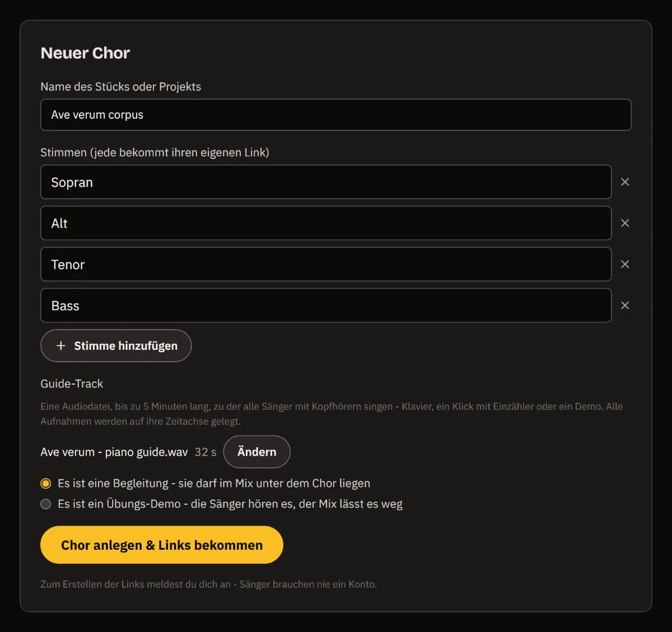672x632 pixels.
Task: Edit the Tenor voice name field
Action: [326, 264]
